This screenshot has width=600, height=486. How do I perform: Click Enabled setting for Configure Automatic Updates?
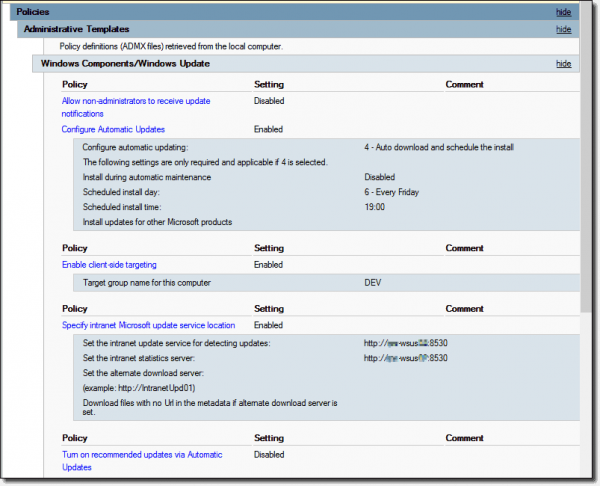[x=268, y=129]
